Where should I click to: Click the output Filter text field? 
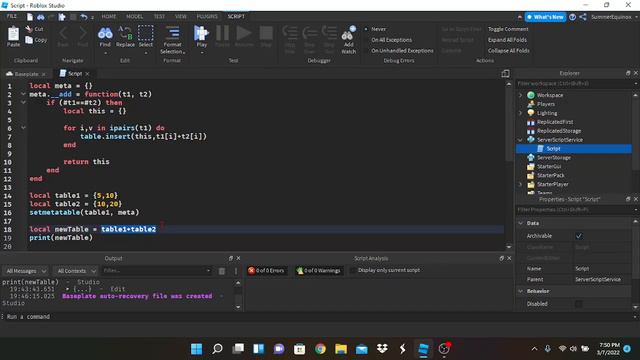[x=156, y=271]
